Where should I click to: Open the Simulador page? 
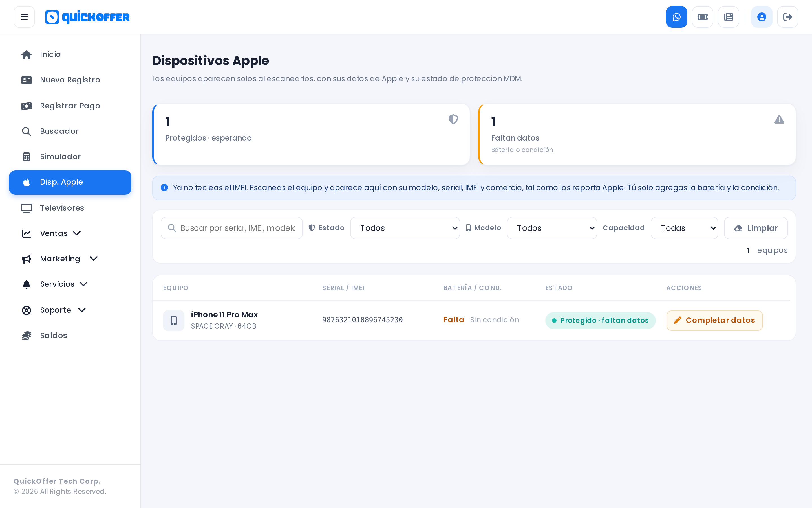(70, 157)
